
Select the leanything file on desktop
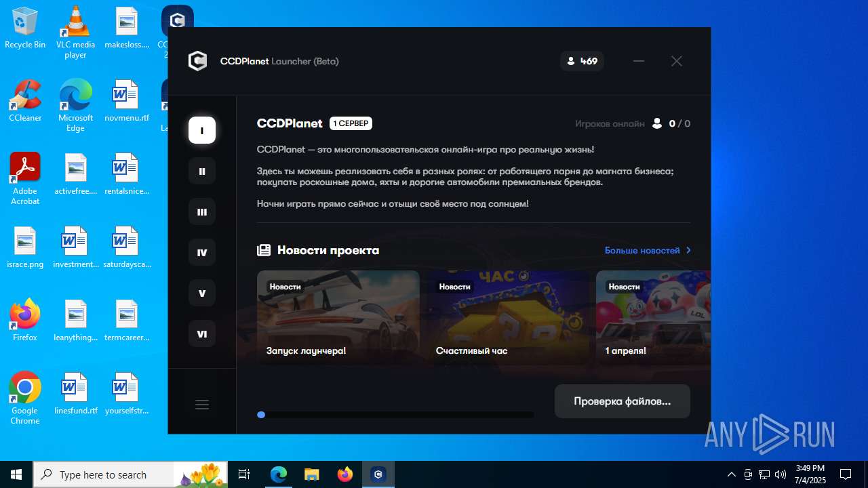[75, 321]
